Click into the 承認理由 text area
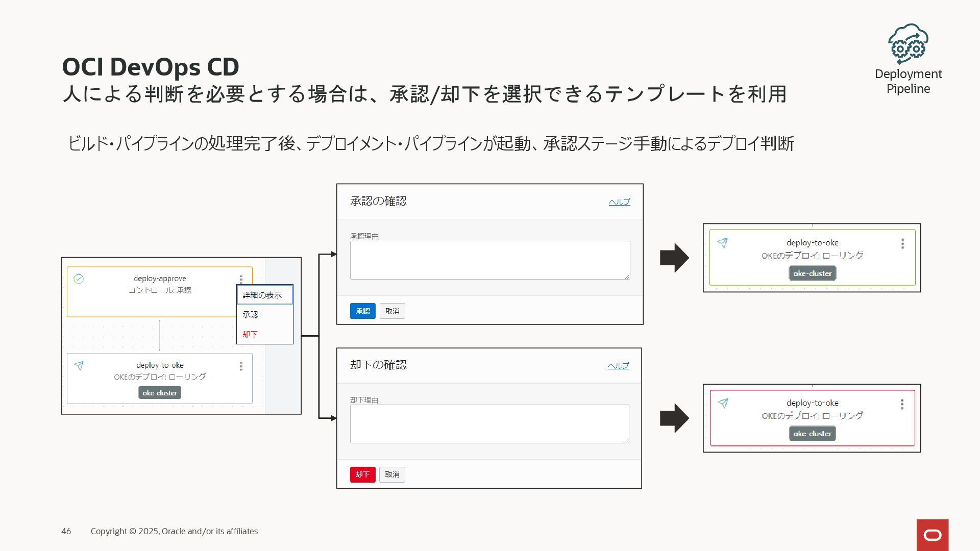980x551 pixels. pos(489,260)
